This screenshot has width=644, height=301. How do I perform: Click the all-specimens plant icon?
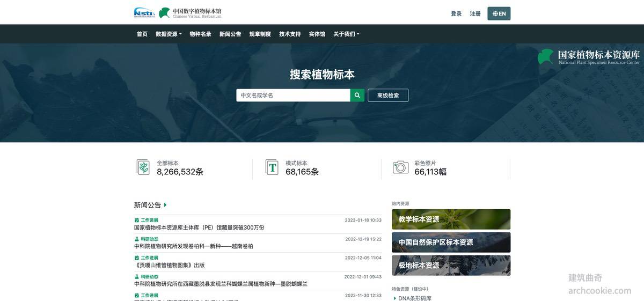[x=143, y=167]
